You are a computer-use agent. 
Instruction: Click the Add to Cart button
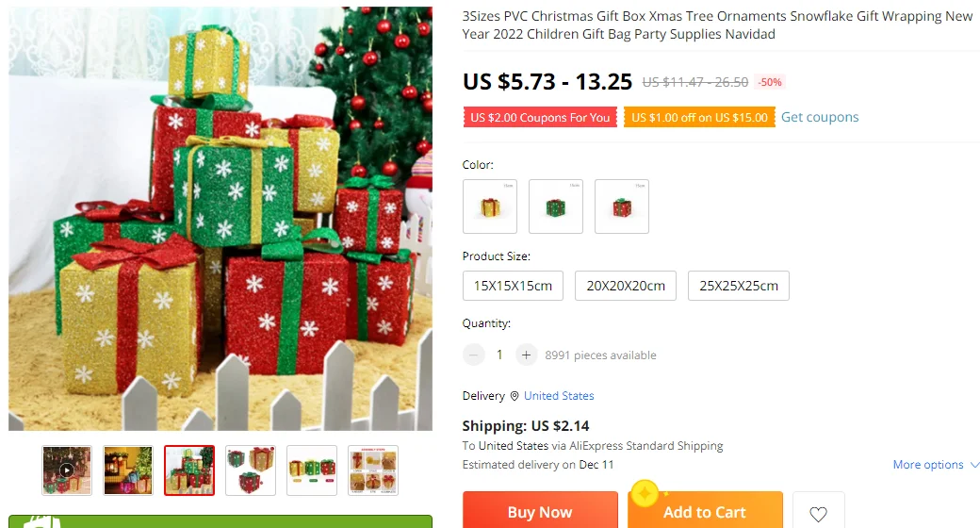[x=705, y=511]
